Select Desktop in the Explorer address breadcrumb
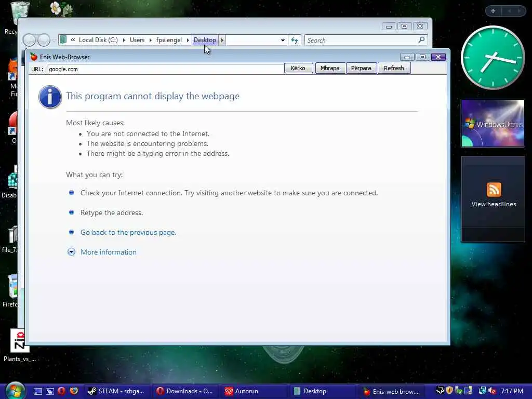This screenshot has width=532, height=399. [x=205, y=40]
